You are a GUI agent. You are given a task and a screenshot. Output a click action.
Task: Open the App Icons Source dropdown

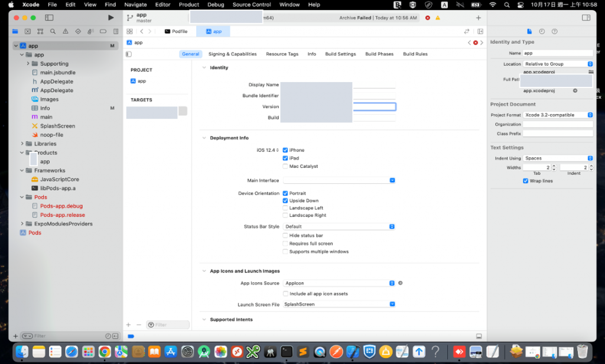click(x=339, y=283)
